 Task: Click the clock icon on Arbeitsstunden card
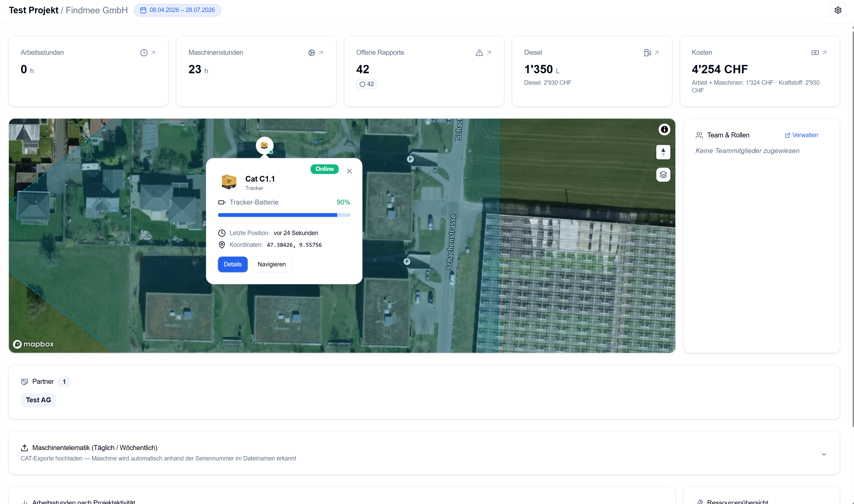pyautogui.click(x=144, y=53)
